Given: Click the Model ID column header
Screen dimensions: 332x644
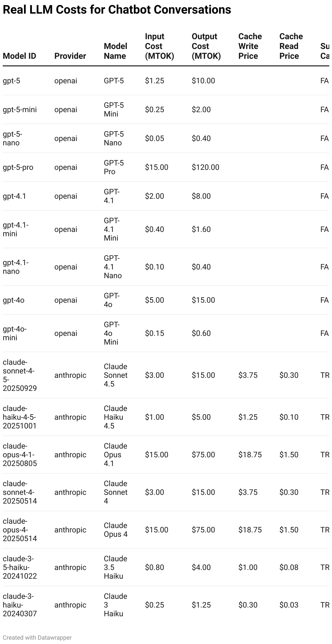Looking at the screenshot, I should (19, 56).
